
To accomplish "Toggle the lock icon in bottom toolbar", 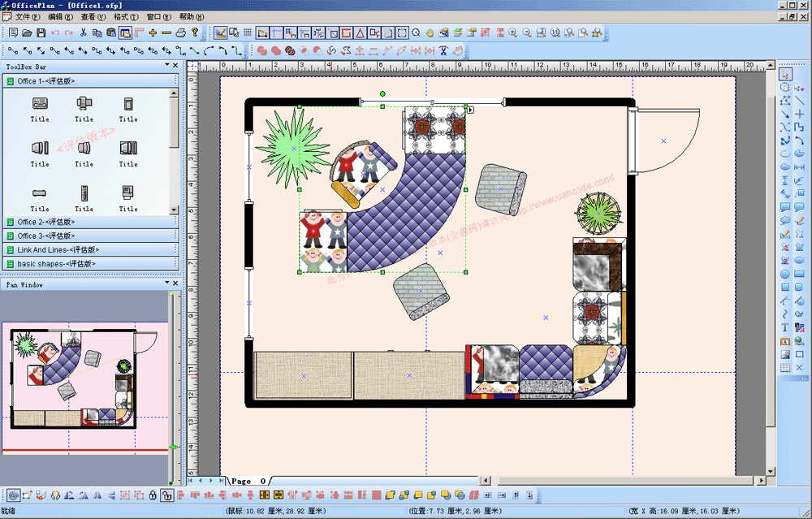I will [152, 495].
